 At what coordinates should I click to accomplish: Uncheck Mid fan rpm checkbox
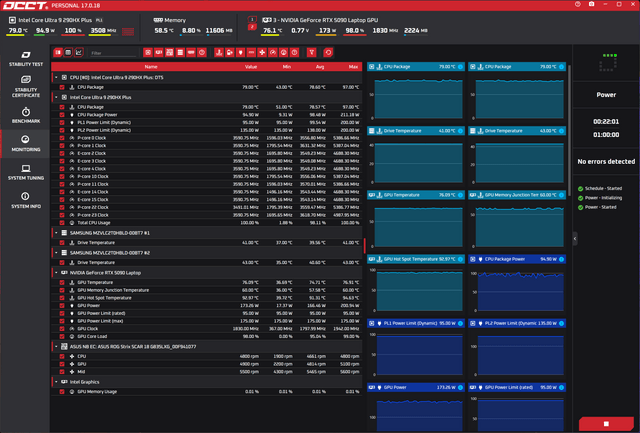pos(62,372)
